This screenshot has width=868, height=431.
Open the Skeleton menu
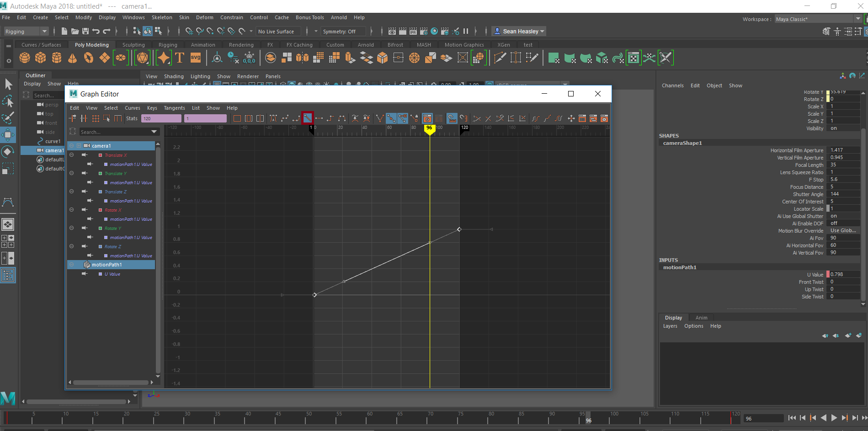tap(162, 17)
